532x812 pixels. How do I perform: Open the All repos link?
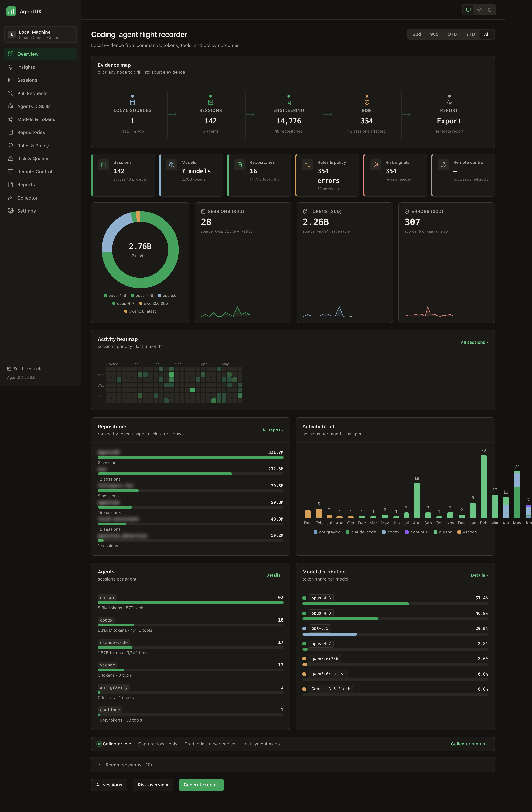point(273,430)
